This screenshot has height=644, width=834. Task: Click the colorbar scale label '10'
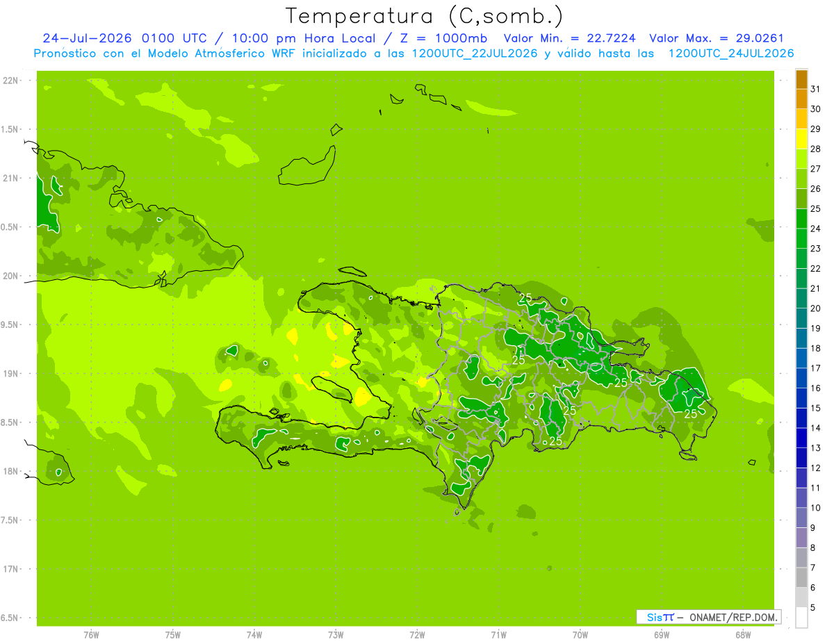click(x=815, y=508)
